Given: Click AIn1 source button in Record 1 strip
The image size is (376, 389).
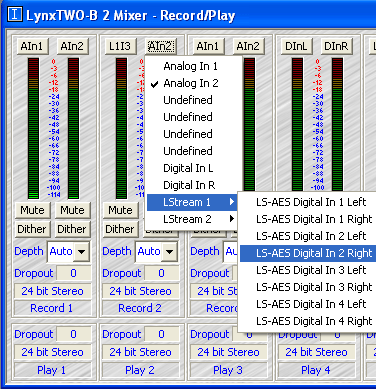Looking at the screenshot, I should point(32,46).
